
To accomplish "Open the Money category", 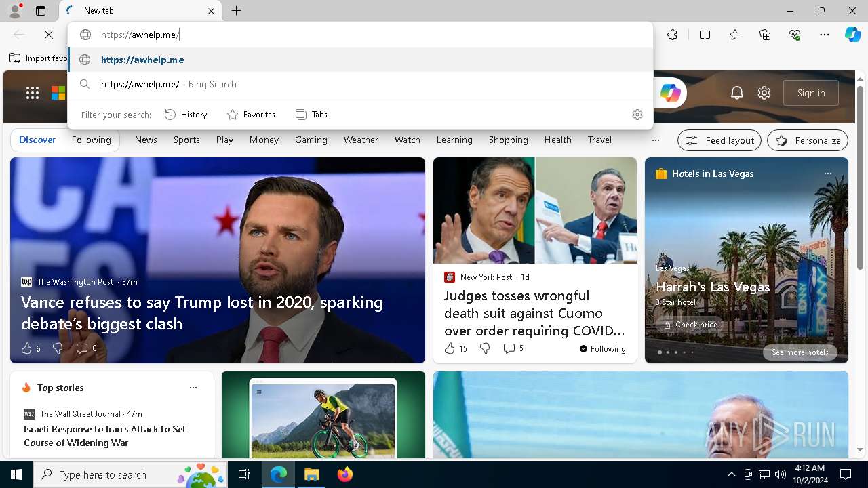I will coord(264,140).
